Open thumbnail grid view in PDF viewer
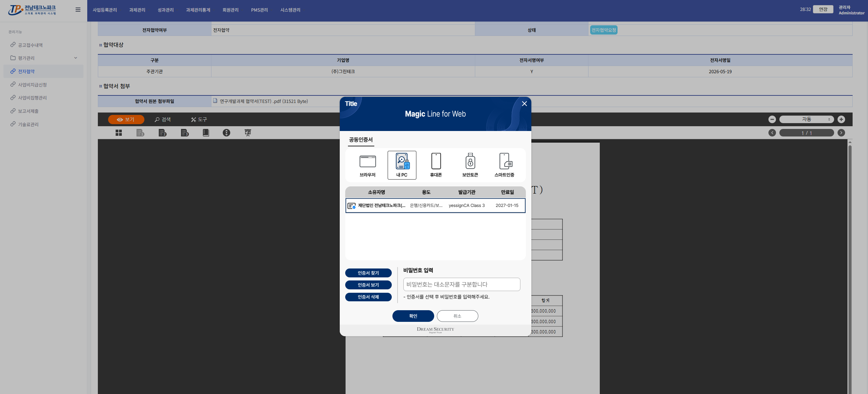 click(119, 133)
